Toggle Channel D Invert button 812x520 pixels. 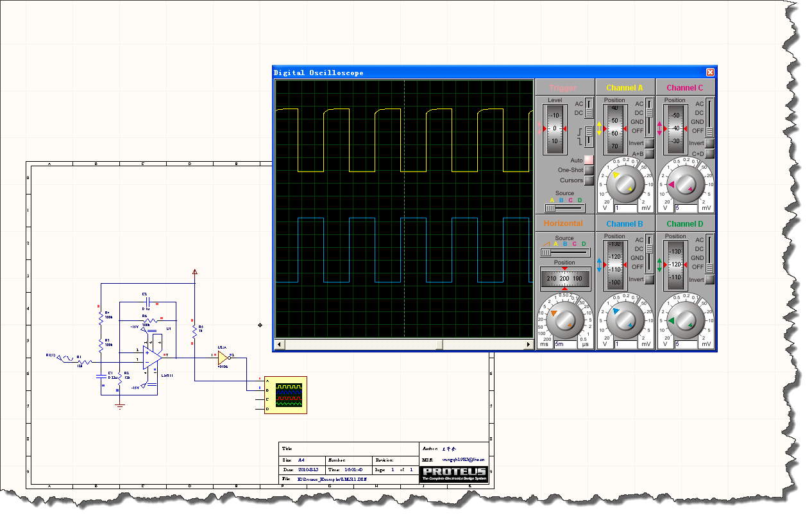pyautogui.click(x=709, y=280)
